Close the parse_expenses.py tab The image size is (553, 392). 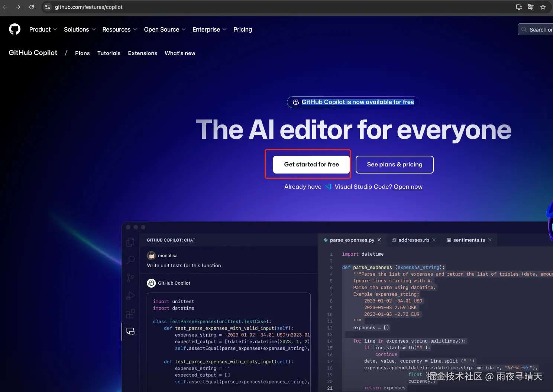point(379,240)
